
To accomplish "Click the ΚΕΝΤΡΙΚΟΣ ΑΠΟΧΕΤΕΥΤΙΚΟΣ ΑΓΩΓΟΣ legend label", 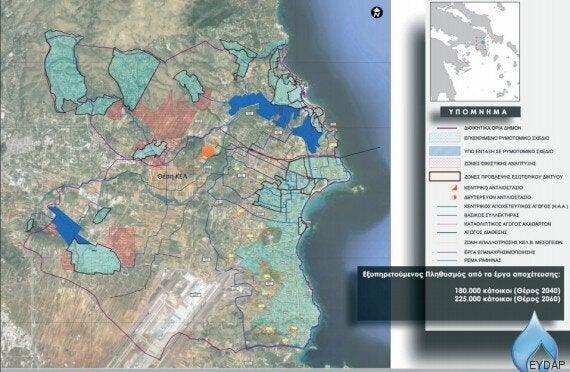I will (x=516, y=206).
